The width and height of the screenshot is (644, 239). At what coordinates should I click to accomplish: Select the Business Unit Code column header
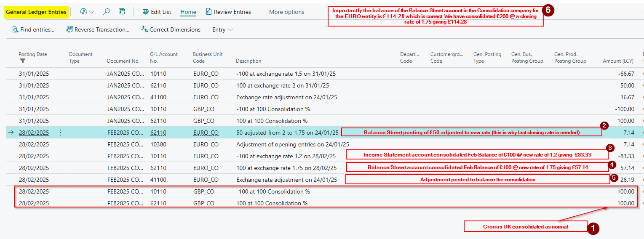(x=208, y=58)
